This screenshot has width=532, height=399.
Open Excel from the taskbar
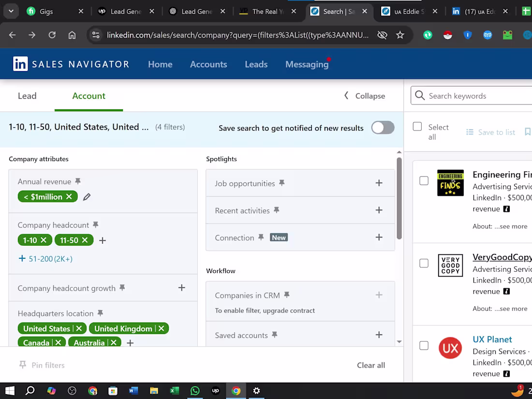tap(175, 391)
